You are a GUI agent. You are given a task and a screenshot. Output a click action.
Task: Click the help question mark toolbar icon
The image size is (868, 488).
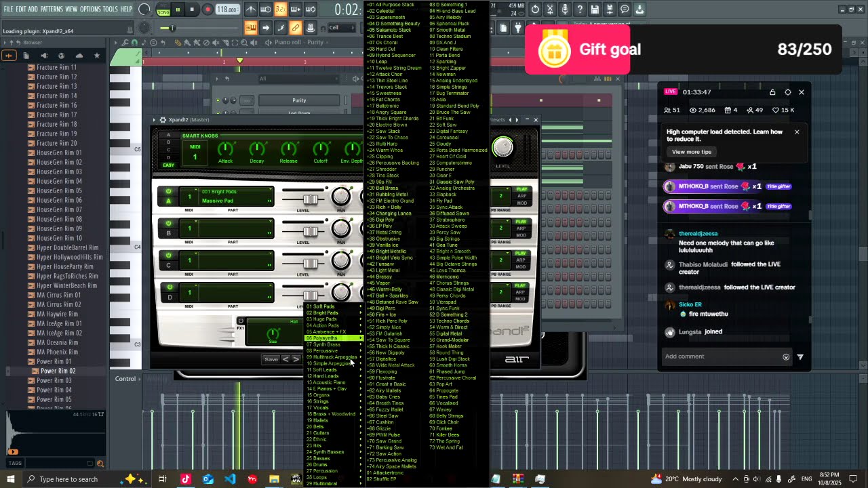click(580, 9)
